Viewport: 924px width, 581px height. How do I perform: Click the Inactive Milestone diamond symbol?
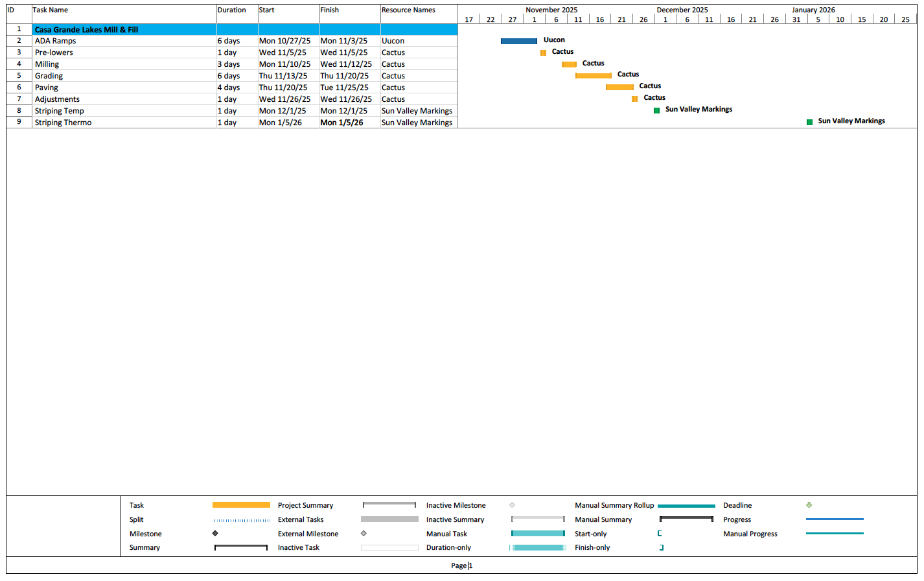(512, 505)
